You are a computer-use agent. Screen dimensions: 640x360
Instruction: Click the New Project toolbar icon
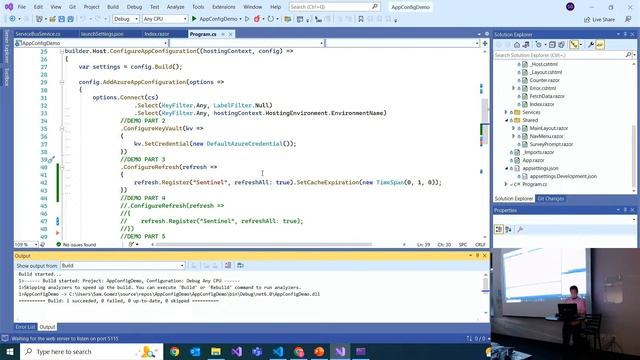[x=39, y=19]
